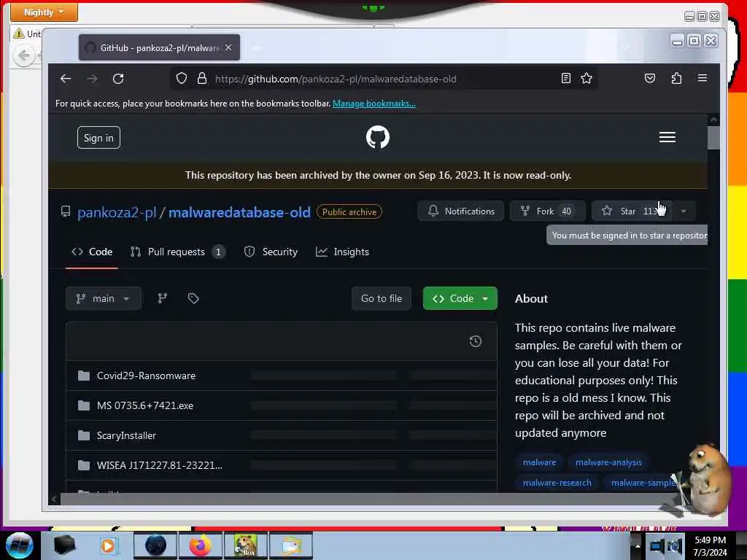
Task: Open the tracking protection shield icon
Action: point(182,79)
